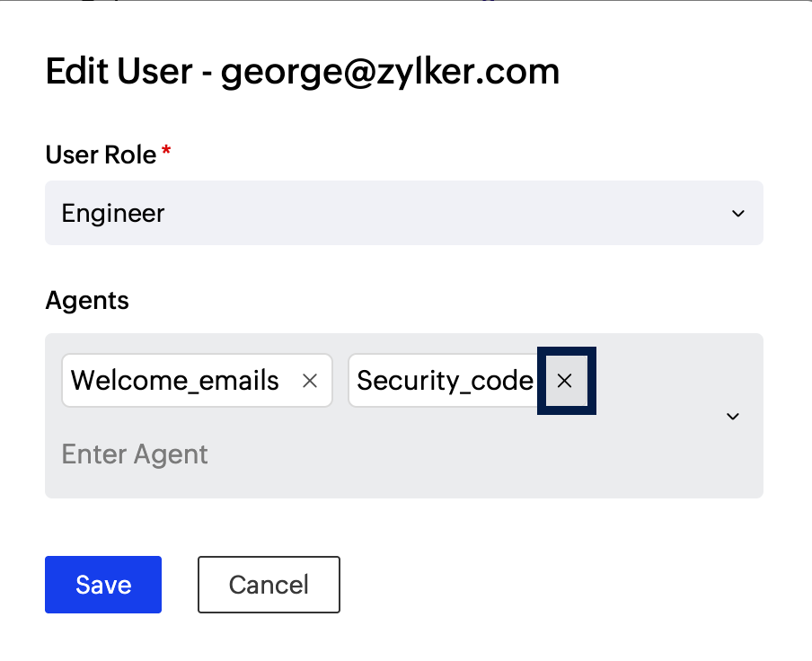The width and height of the screenshot is (812, 661).
Task: Click the red required asterisk
Action: click(165, 153)
